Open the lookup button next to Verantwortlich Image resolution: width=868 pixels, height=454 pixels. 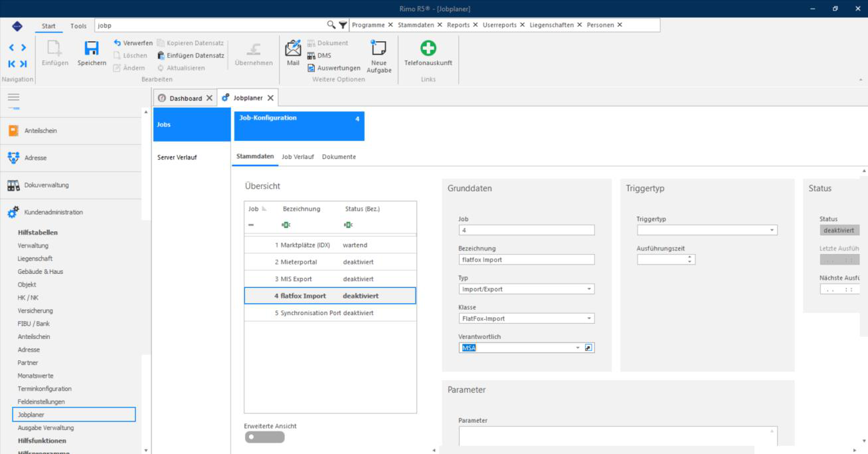click(588, 348)
